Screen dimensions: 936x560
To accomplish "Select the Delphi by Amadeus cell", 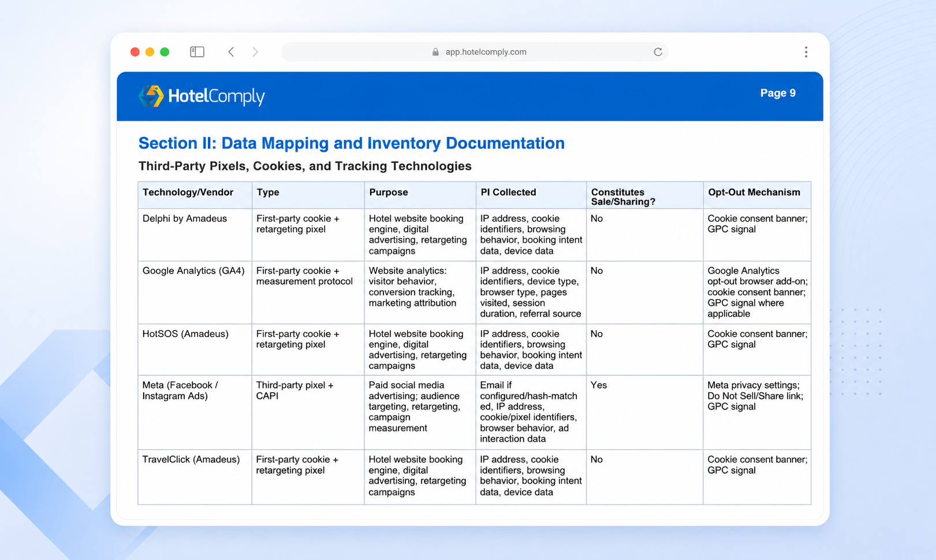I will (195, 234).
